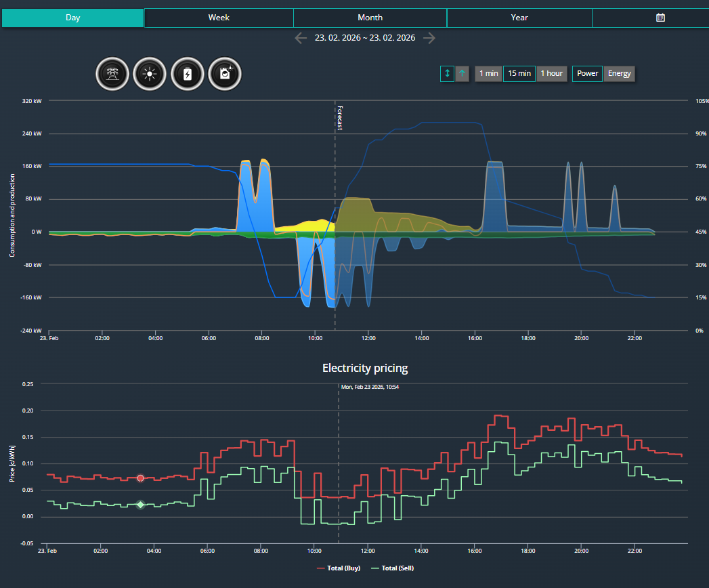Go to previous day with left arrow
This screenshot has height=588, width=709.
[301, 38]
